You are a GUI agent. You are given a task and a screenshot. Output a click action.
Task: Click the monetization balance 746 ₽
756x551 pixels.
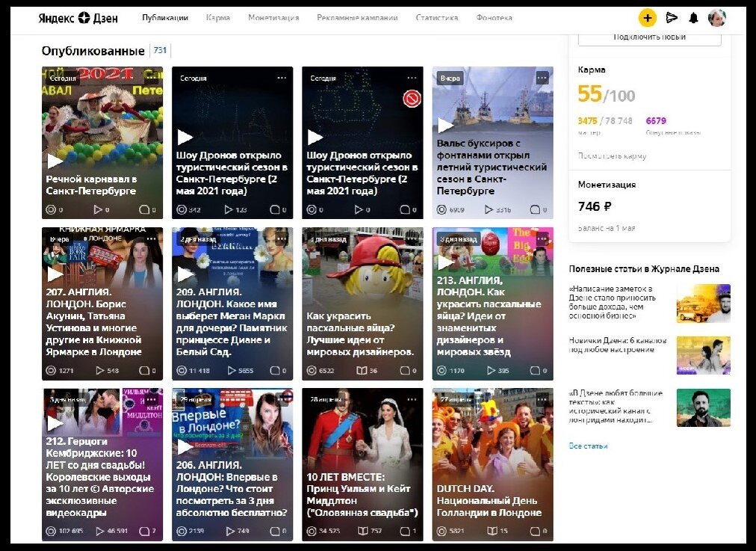pos(595,206)
